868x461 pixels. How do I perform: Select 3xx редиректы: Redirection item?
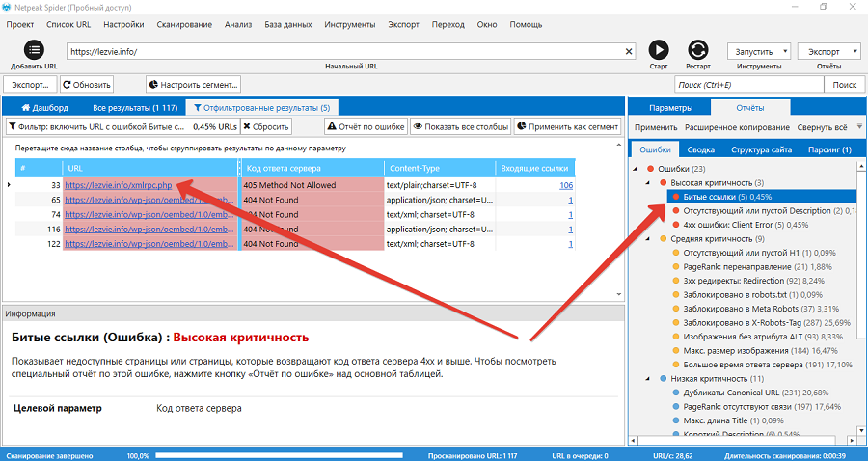tap(753, 281)
